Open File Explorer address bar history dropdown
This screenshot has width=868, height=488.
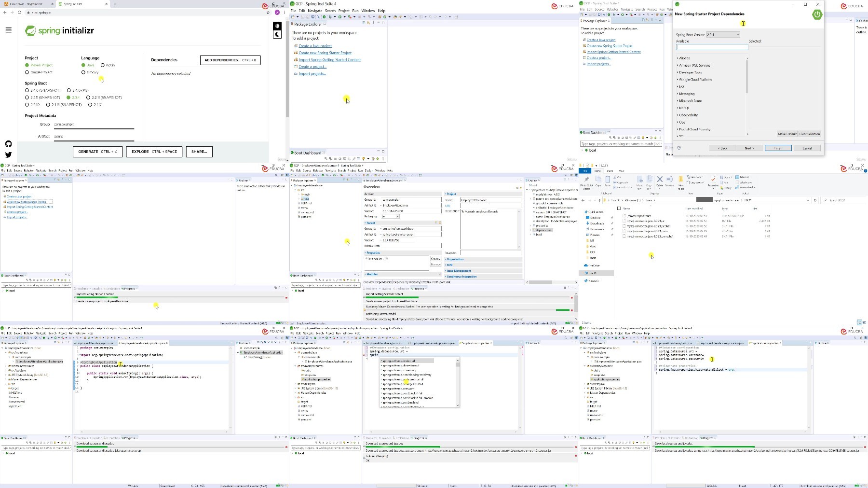click(x=808, y=200)
